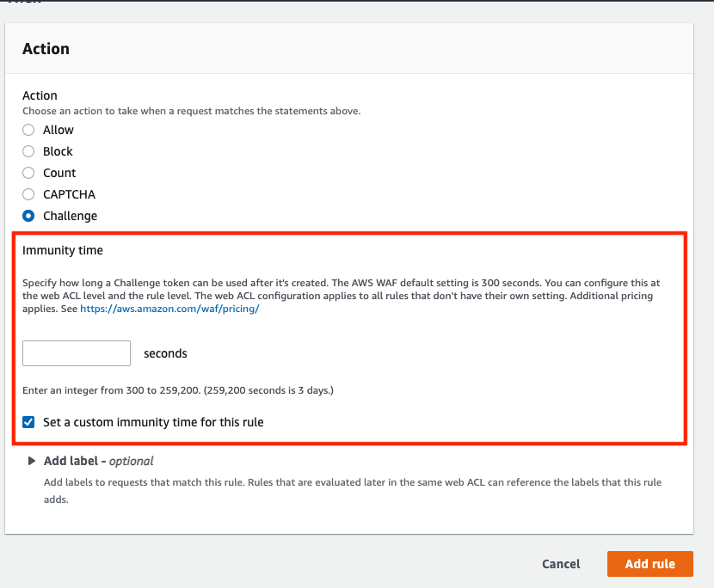Click the Challenge label text
This screenshot has width=714, height=588.
point(71,216)
